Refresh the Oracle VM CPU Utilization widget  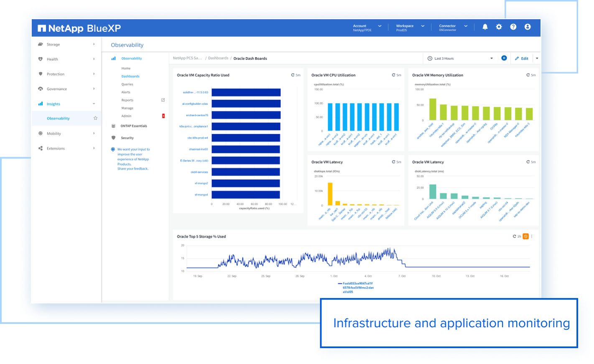point(393,75)
